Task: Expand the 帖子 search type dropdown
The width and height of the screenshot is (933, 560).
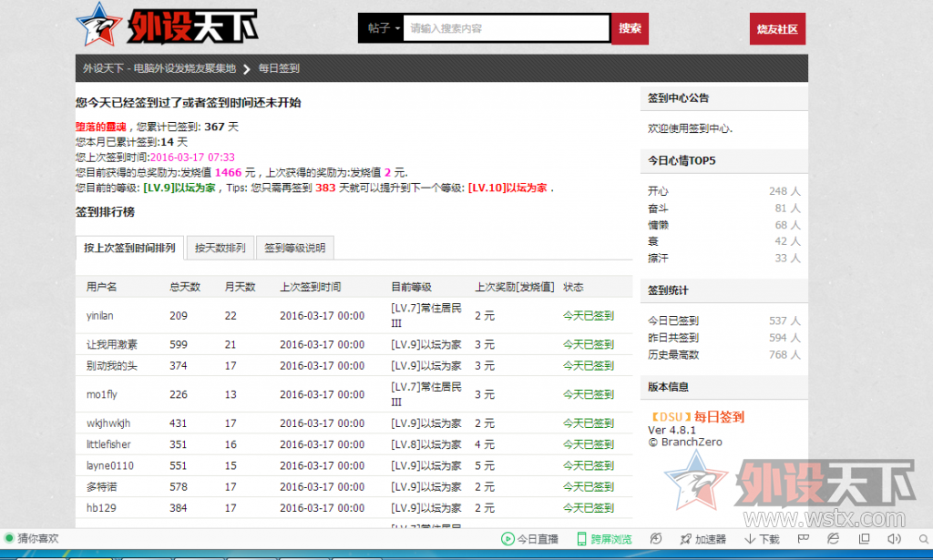Action: pos(383,28)
